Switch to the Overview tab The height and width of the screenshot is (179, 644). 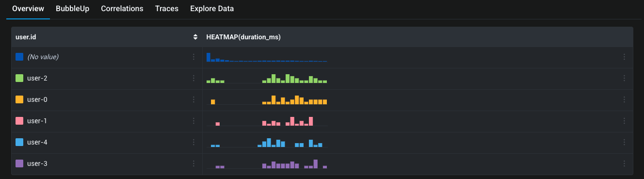28,9
